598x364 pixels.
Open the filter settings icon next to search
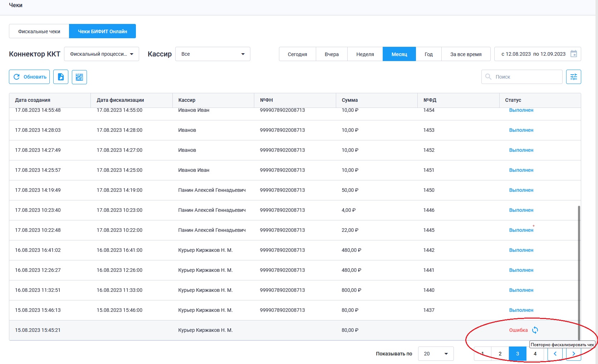pos(573,77)
